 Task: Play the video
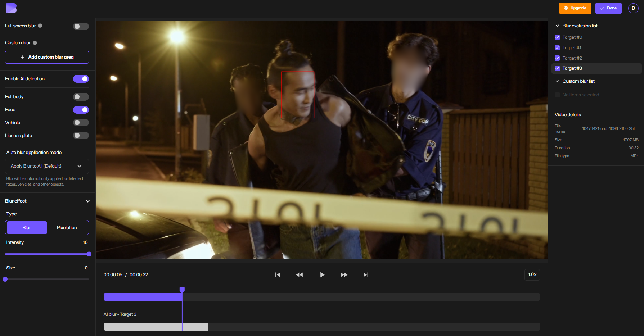[322, 274]
